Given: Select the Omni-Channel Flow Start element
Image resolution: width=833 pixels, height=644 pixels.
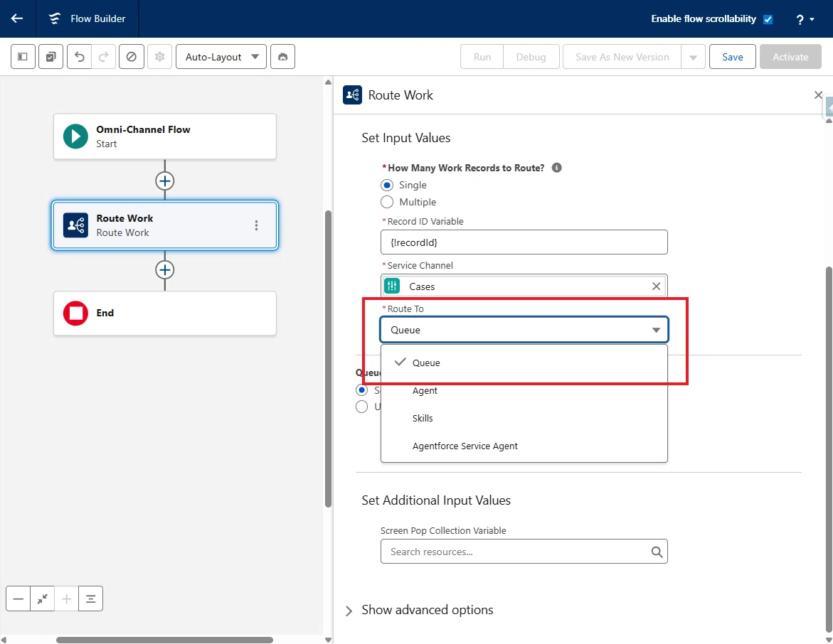Looking at the screenshot, I should (x=165, y=136).
